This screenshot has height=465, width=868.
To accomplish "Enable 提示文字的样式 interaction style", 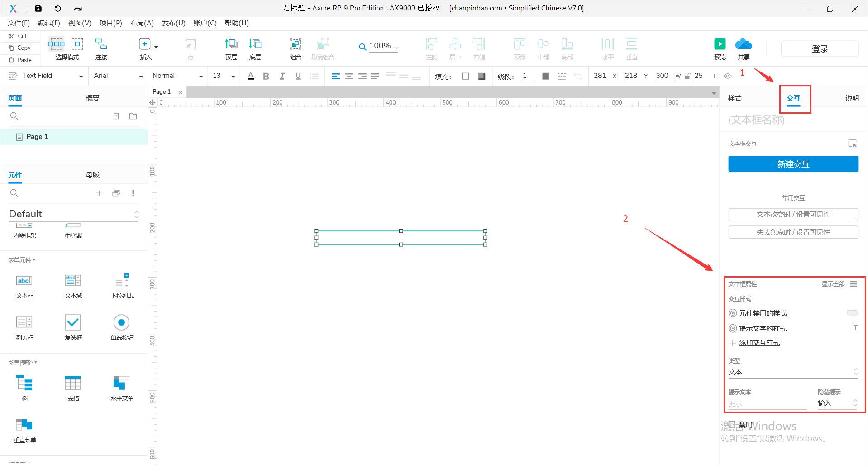I will pyautogui.click(x=733, y=328).
